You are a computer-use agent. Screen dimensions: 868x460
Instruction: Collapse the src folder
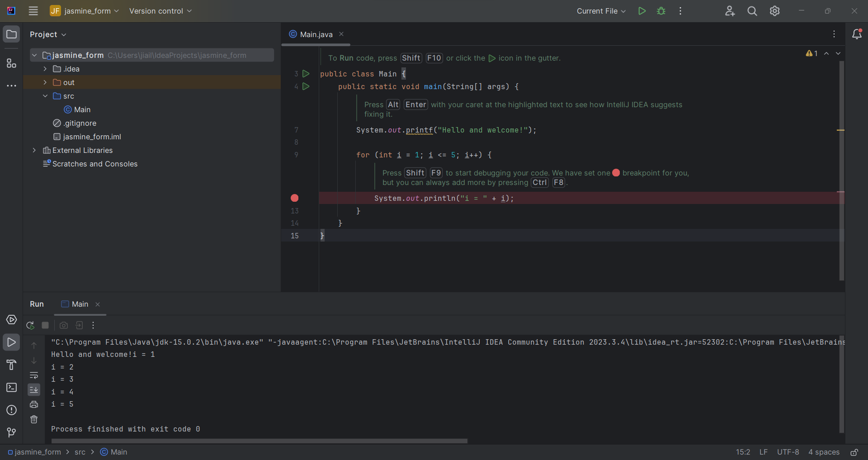(x=45, y=96)
